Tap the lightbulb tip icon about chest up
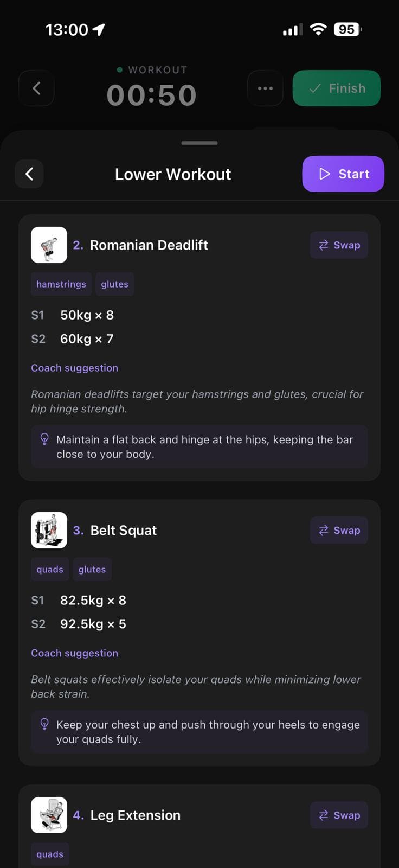Viewport: 399px width, 868px height. click(x=45, y=725)
